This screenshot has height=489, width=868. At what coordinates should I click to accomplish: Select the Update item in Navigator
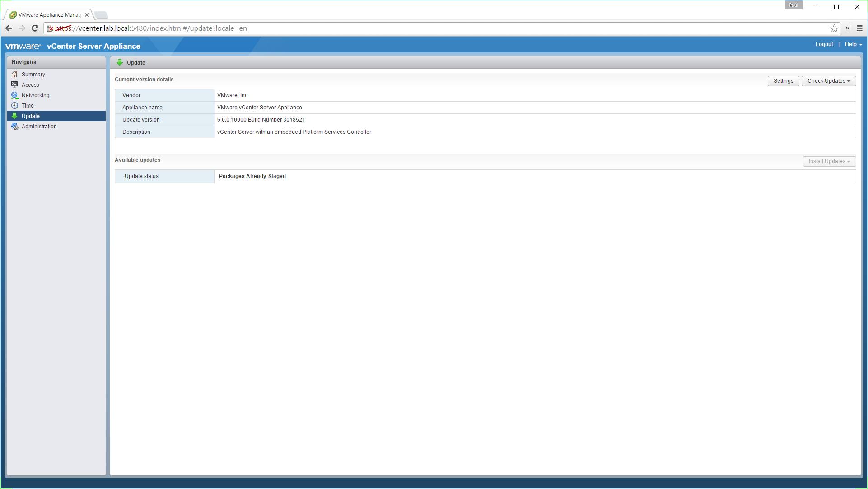pyautogui.click(x=56, y=116)
